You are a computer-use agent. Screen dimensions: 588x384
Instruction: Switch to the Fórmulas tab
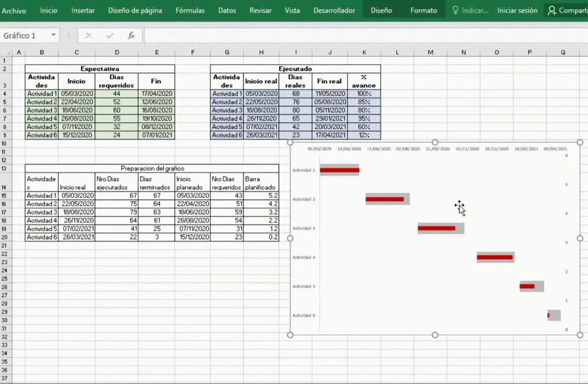190,10
